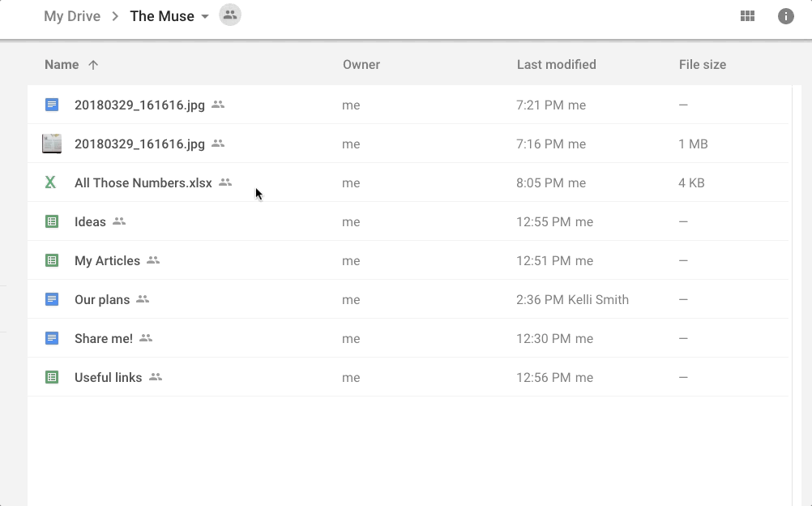Screen dimensions: 812x506
Task: Open the file named Our plans
Action: (102, 299)
